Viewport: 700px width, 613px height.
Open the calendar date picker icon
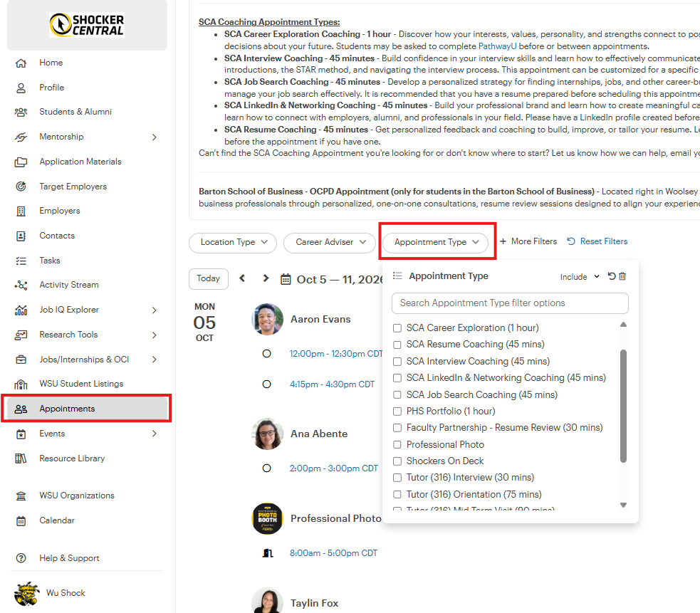coord(286,280)
